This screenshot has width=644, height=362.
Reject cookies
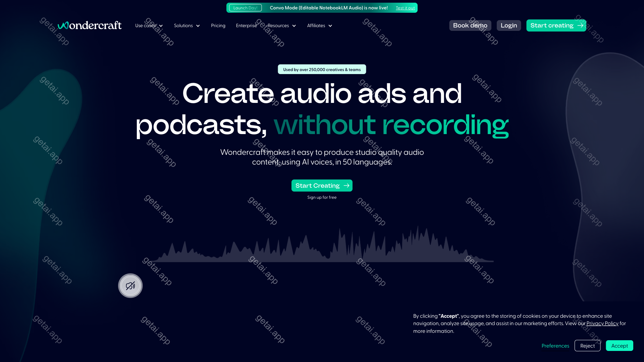587,346
